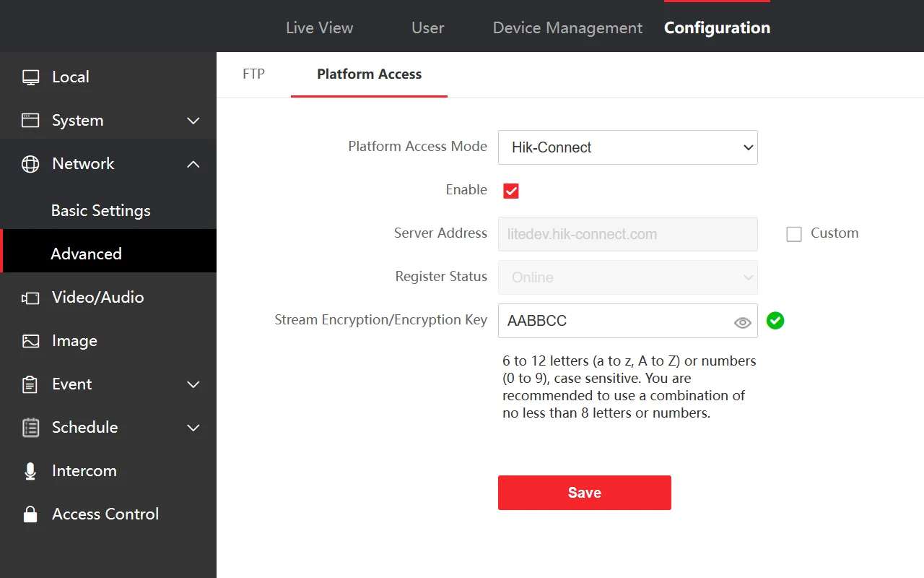The width and height of the screenshot is (924, 578).
Task: Collapse the Network section chevron
Action: [x=193, y=164]
